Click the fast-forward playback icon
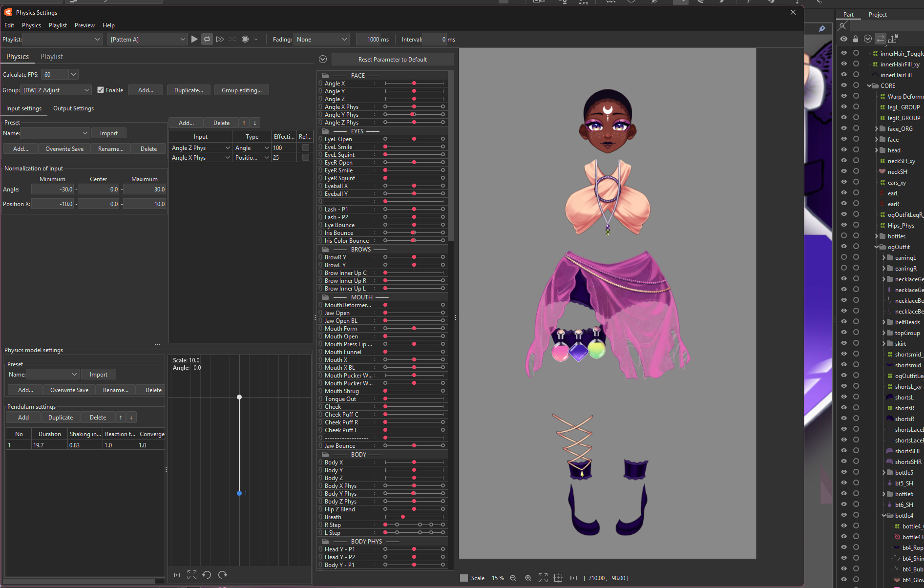The image size is (924, 588). [x=220, y=39]
